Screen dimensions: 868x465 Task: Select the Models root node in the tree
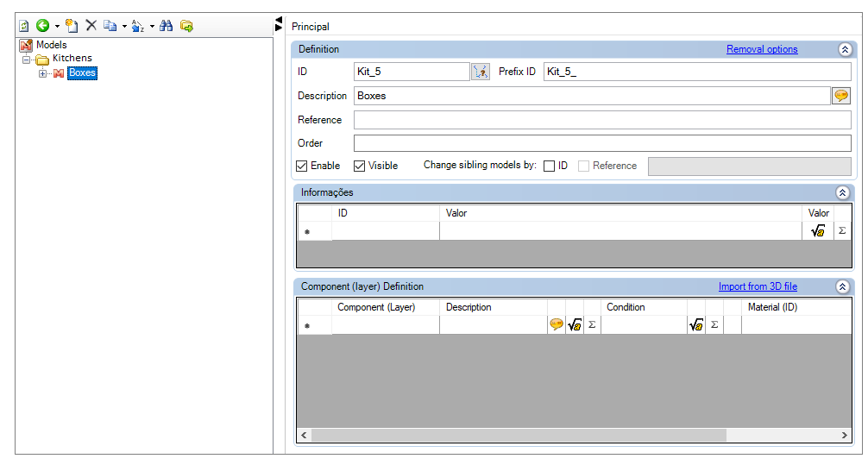point(52,45)
